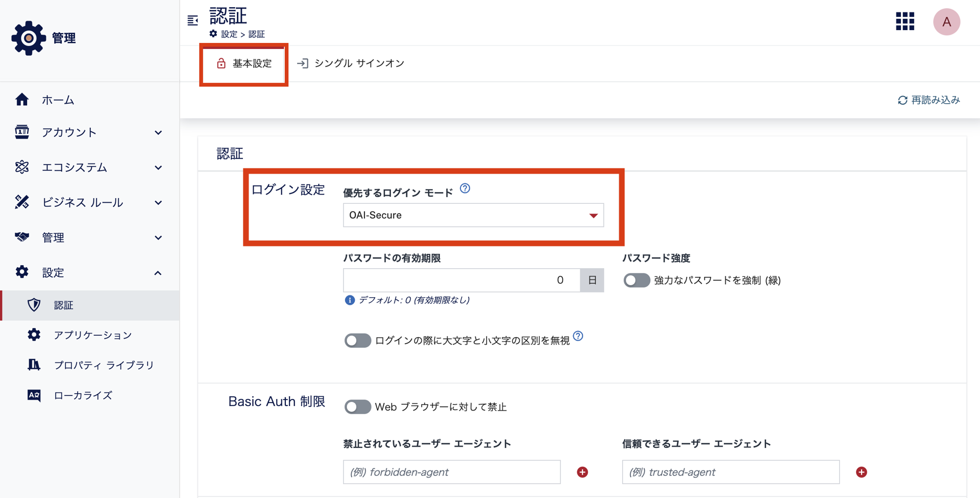Screen dimensions: 980x498
Task: Add forbidden user agent with plus icon
Action: tap(582, 472)
